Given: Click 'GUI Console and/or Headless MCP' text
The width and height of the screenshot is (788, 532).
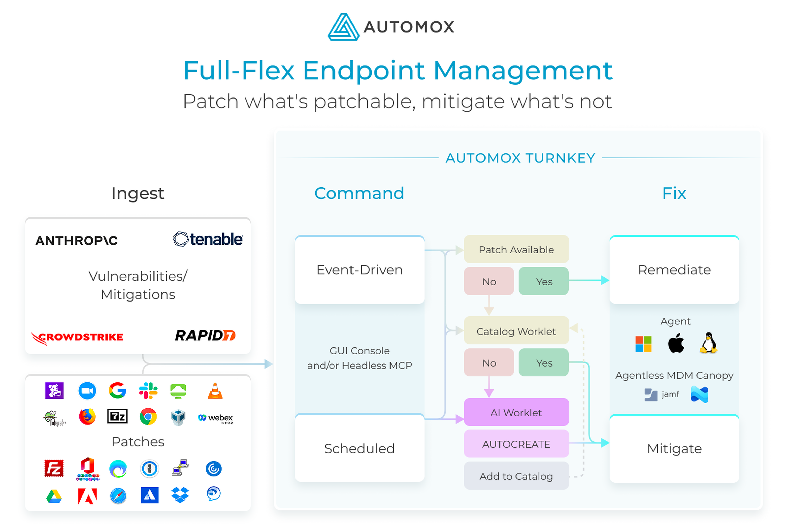Looking at the screenshot, I should tap(360, 358).
